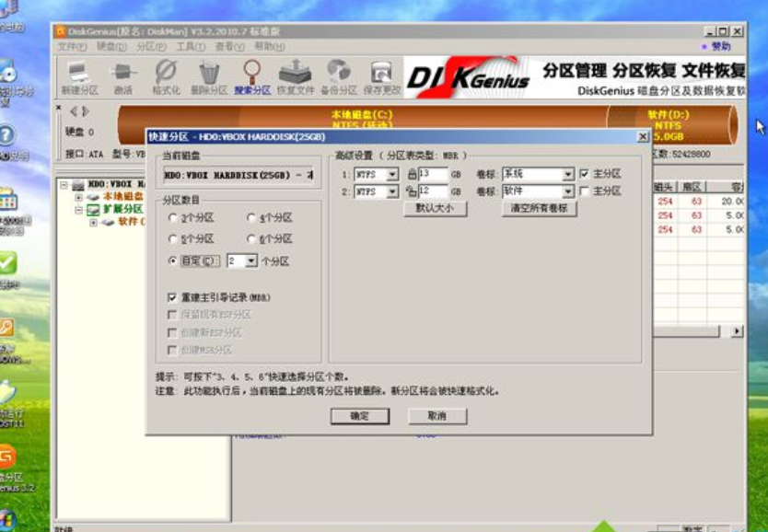The height and width of the screenshot is (532, 768).
Task: Click the 新建分区 toolbar icon
Action: [x=79, y=77]
